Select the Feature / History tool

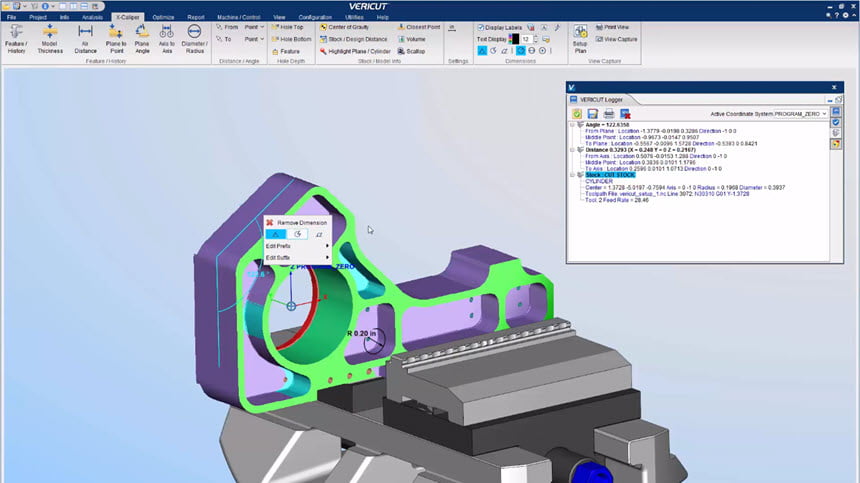(16, 39)
